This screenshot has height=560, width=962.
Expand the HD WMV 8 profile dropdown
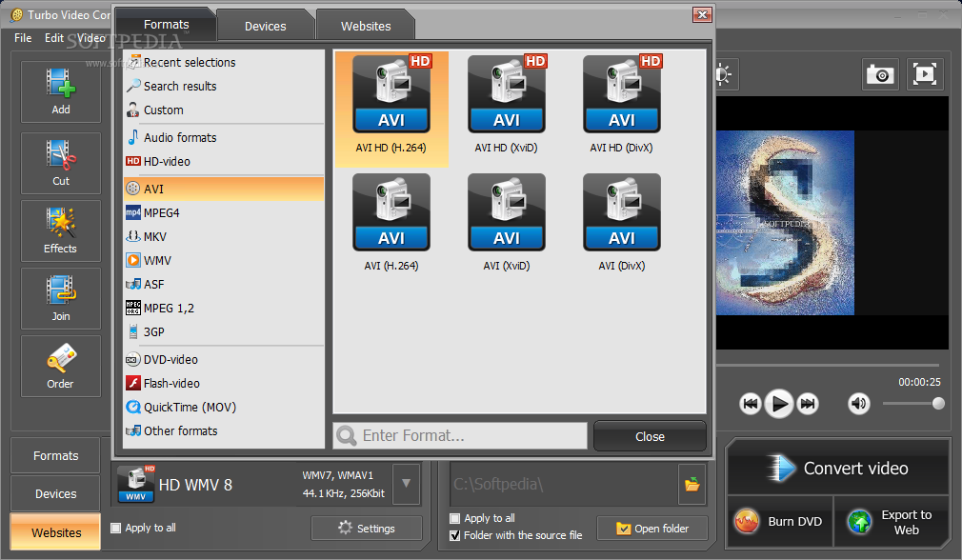click(x=406, y=484)
